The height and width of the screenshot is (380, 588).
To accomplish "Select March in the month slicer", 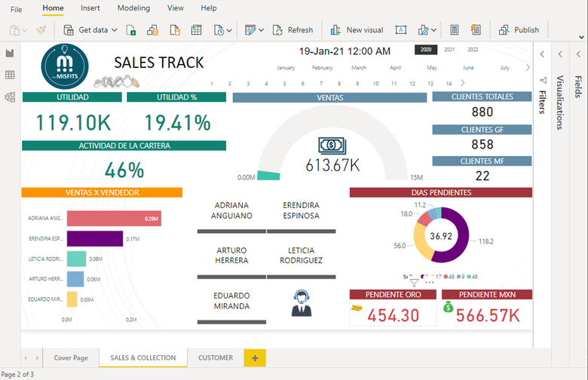I will pos(359,68).
